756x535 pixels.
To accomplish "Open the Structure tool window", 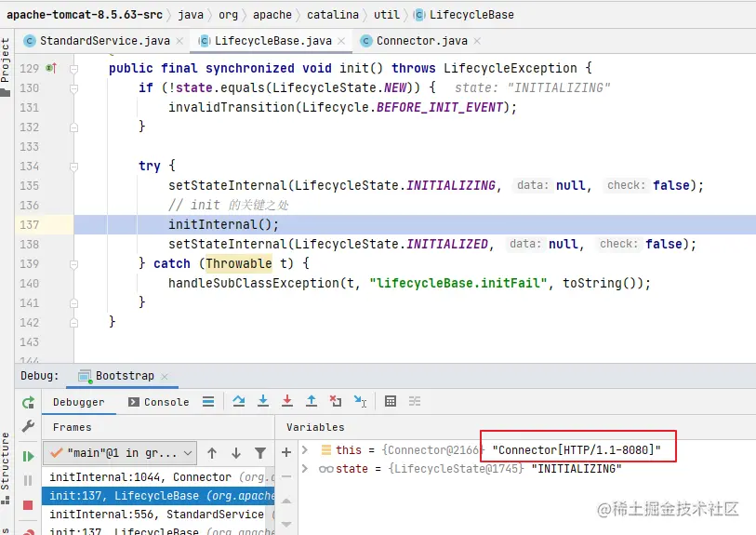I will [x=6, y=468].
